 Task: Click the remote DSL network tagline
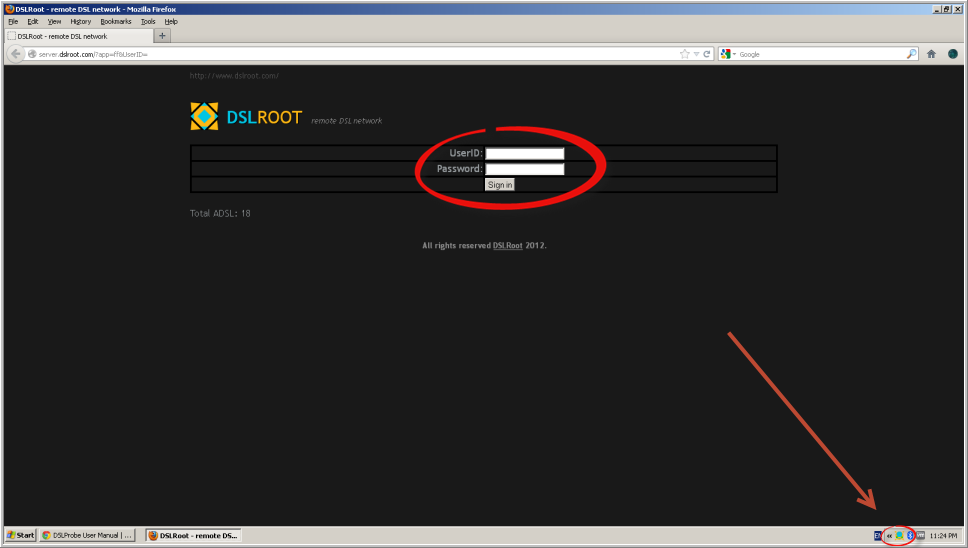[x=346, y=121]
